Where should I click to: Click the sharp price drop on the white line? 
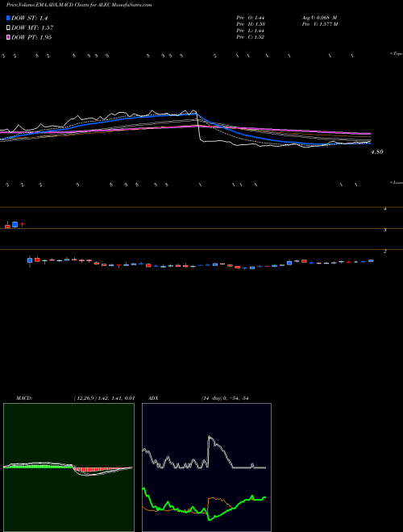(x=199, y=127)
